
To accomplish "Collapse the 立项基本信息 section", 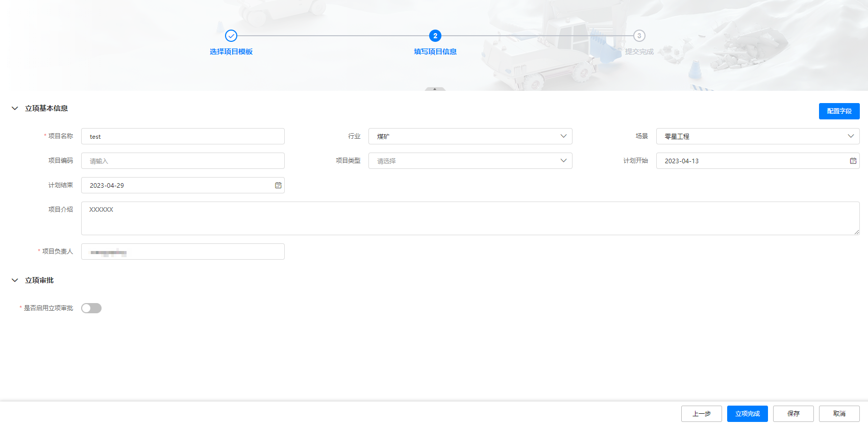I will [x=15, y=108].
